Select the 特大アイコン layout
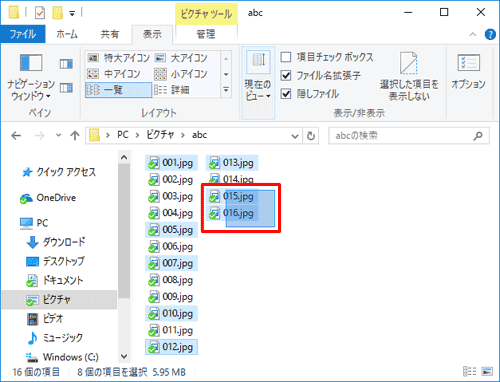 point(118,58)
